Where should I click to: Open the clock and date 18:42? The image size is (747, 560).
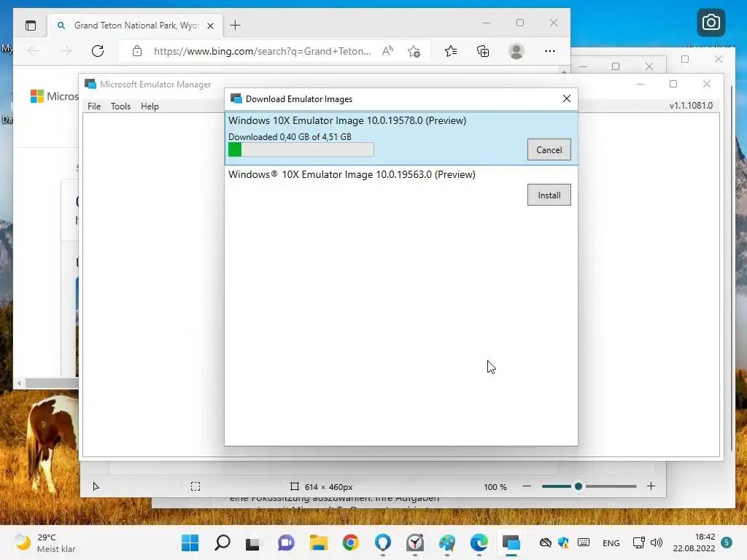pyautogui.click(x=694, y=542)
